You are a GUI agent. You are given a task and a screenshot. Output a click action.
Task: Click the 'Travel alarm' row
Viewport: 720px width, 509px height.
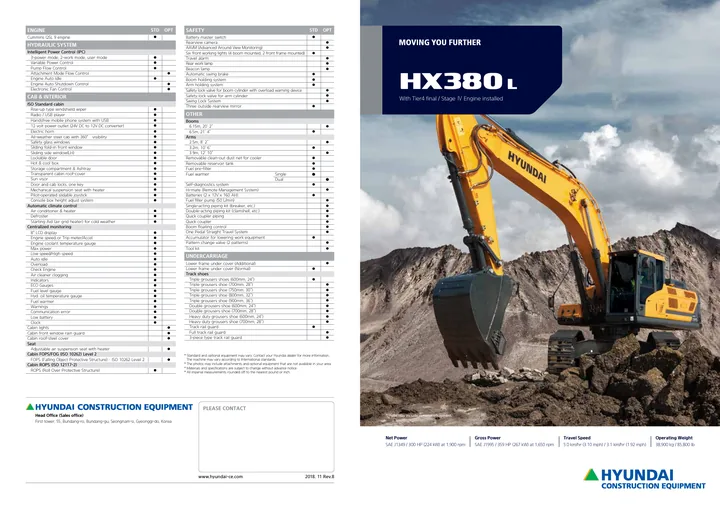[x=259, y=58]
